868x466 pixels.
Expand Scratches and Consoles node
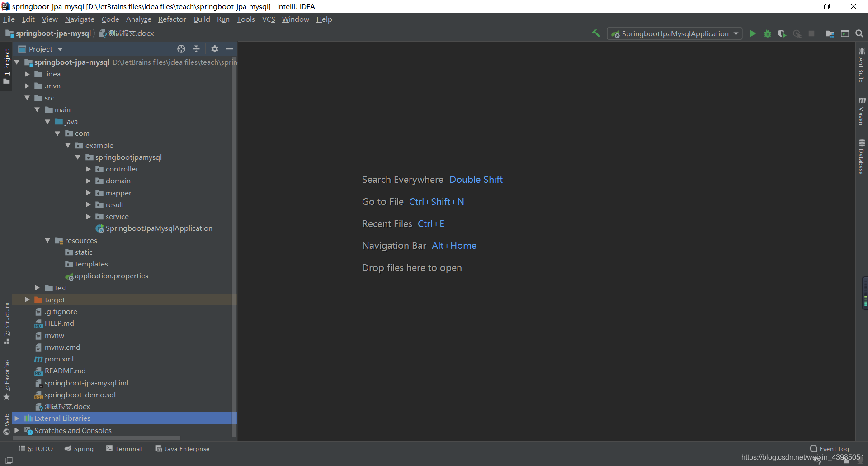point(17,430)
